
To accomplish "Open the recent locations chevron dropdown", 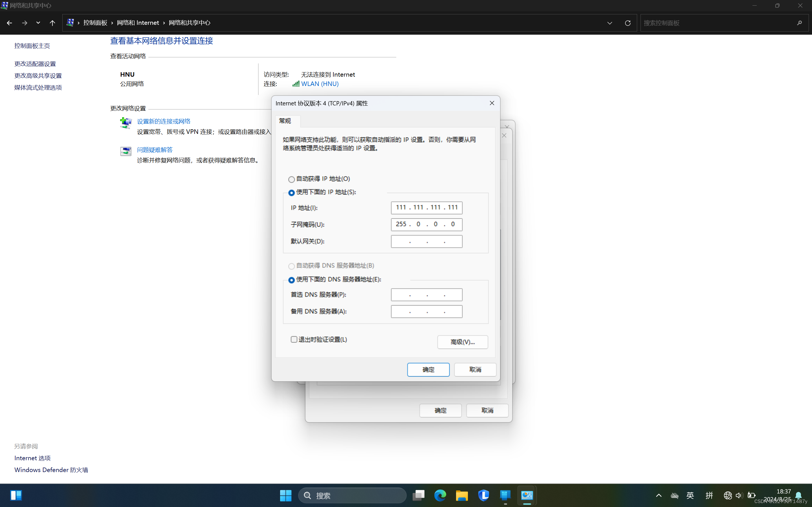I will pos(38,23).
